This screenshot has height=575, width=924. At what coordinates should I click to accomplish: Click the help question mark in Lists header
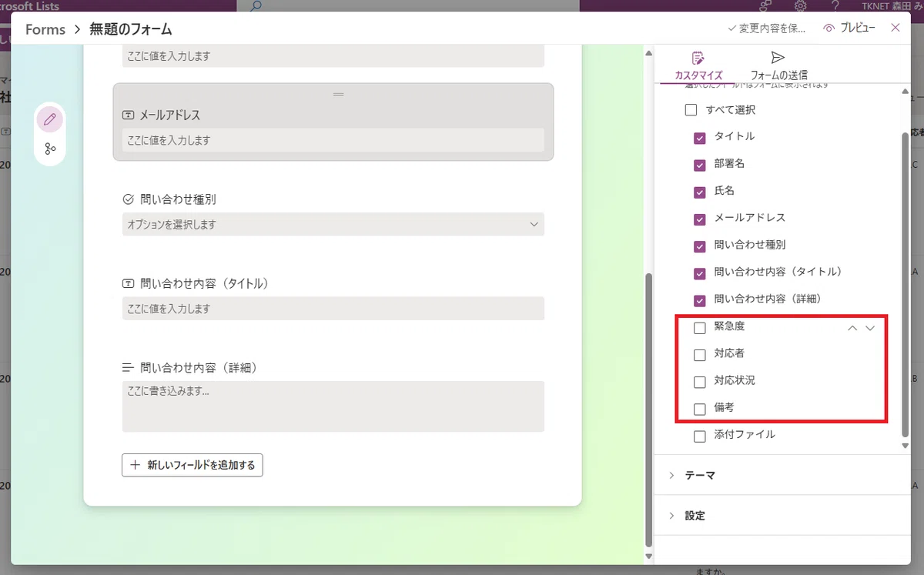click(835, 6)
